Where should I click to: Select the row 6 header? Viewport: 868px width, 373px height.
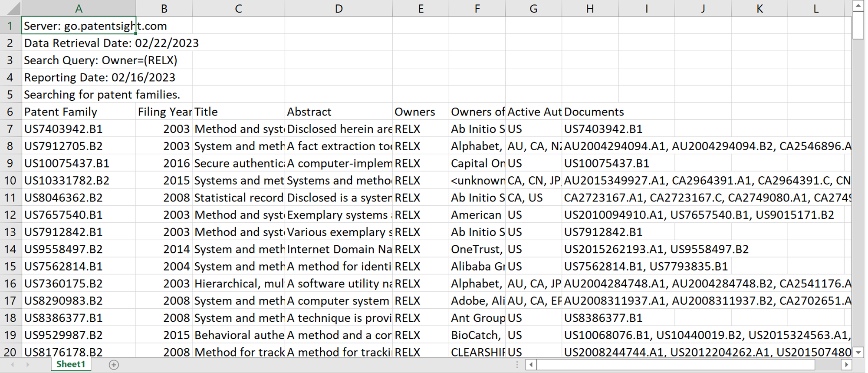coord(10,112)
